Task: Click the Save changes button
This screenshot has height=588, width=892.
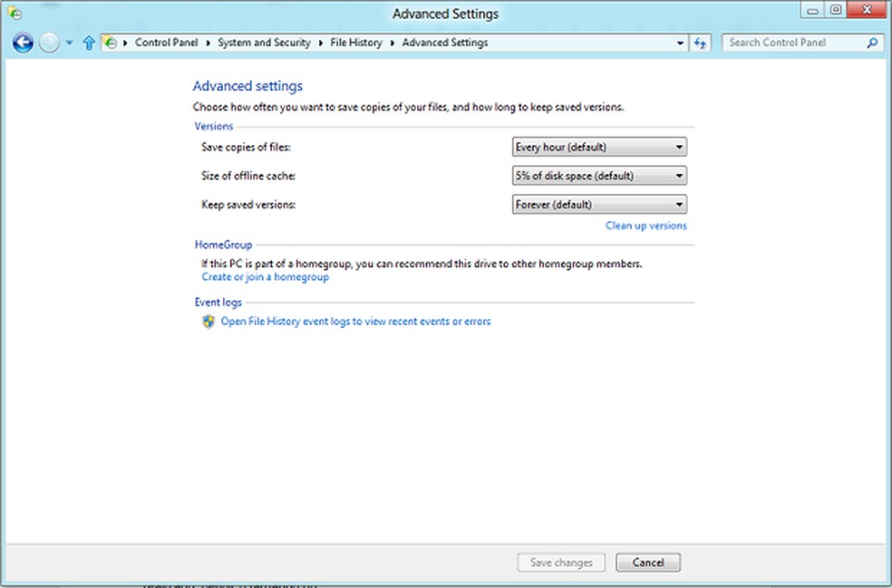Action: (x=561, y=563)
